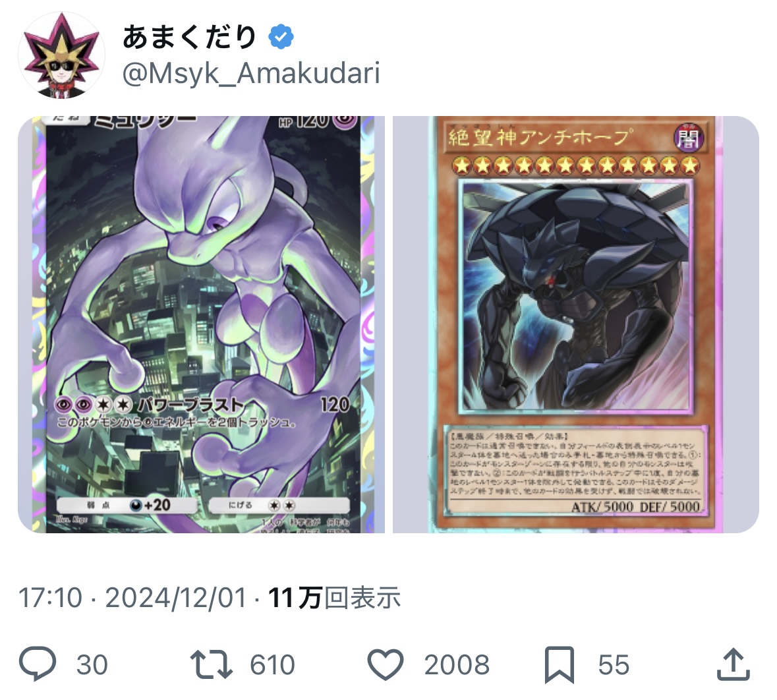Bookmark the post with the bookmark icon
Image resolution: width=777 pixels, height=700 pixels.
560,665
